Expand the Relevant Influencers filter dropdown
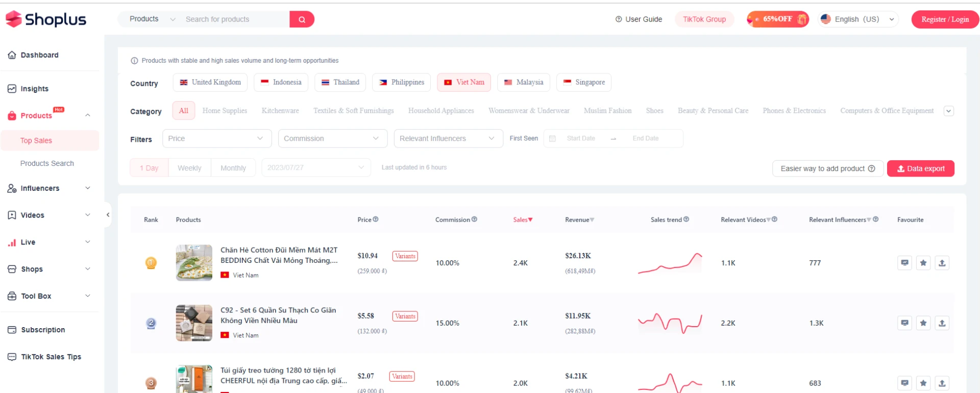Screen dimensions: 980x393 point(446,138)
